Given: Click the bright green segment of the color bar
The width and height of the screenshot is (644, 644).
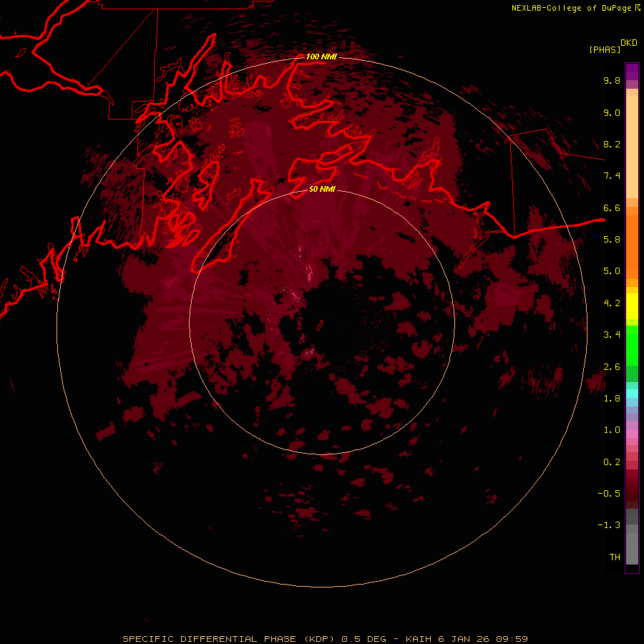Looking at the screenshot, I should pos(632,346).
